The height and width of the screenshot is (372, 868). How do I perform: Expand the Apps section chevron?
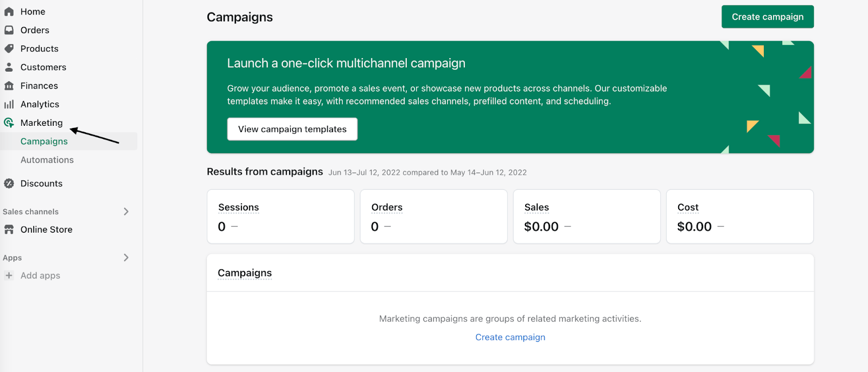click(x=126, y=258)
